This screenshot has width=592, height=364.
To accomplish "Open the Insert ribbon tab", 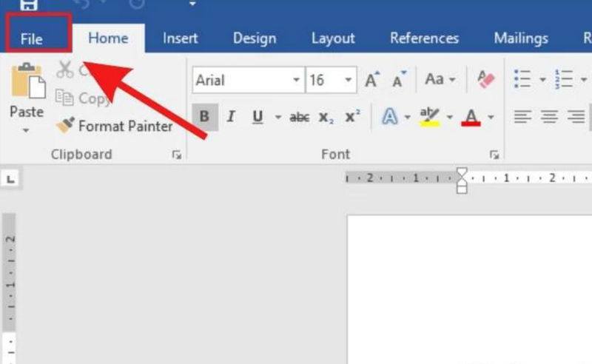I will point(180,38).
